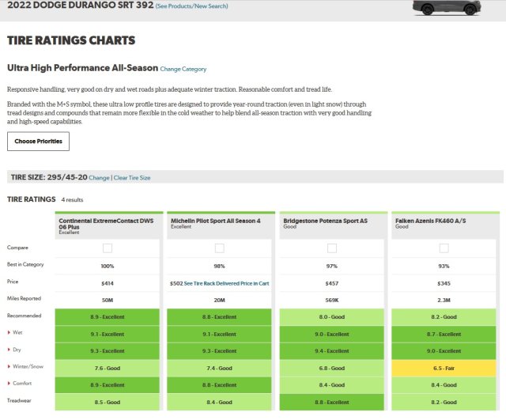The image size is (506, 420).
Task: Click Falken's 2.3M miles reported value
Action: pos(444,300)
